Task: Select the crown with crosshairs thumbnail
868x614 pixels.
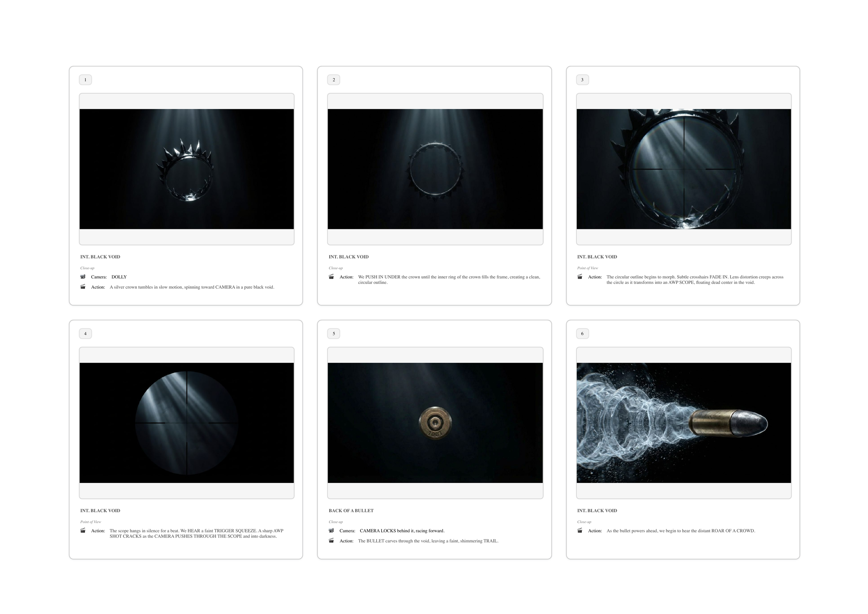Action: (x=684, y=169)
